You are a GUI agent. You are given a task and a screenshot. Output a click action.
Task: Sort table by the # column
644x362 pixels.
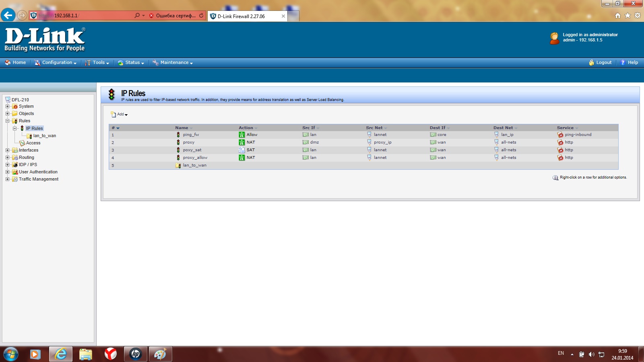coord(116,128)
